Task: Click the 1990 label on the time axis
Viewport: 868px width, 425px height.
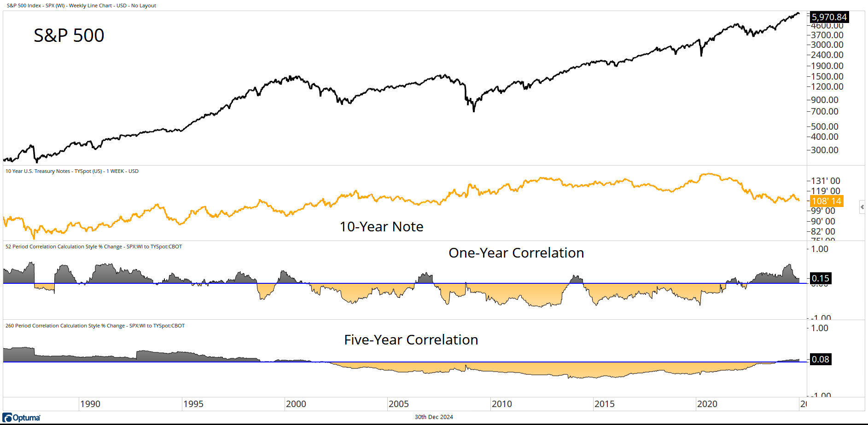Action: (x=90, y=404)
